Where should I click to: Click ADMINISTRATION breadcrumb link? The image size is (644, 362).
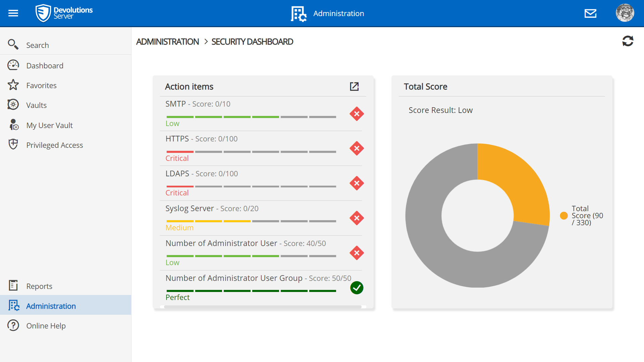coord(167,42)
